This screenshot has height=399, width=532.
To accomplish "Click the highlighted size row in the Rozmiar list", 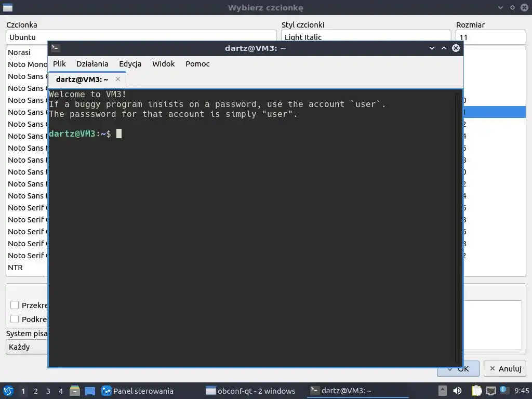I will click(495, 112).
